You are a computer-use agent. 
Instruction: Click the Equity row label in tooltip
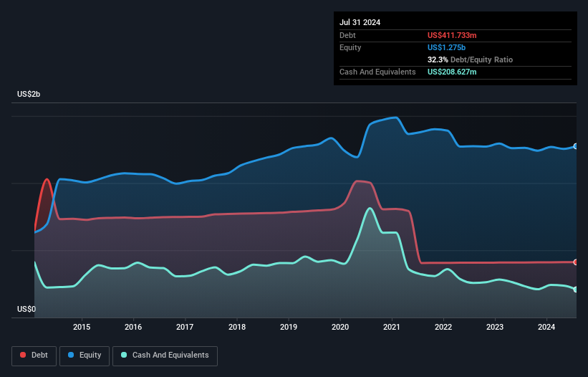(x=350, y=47)
